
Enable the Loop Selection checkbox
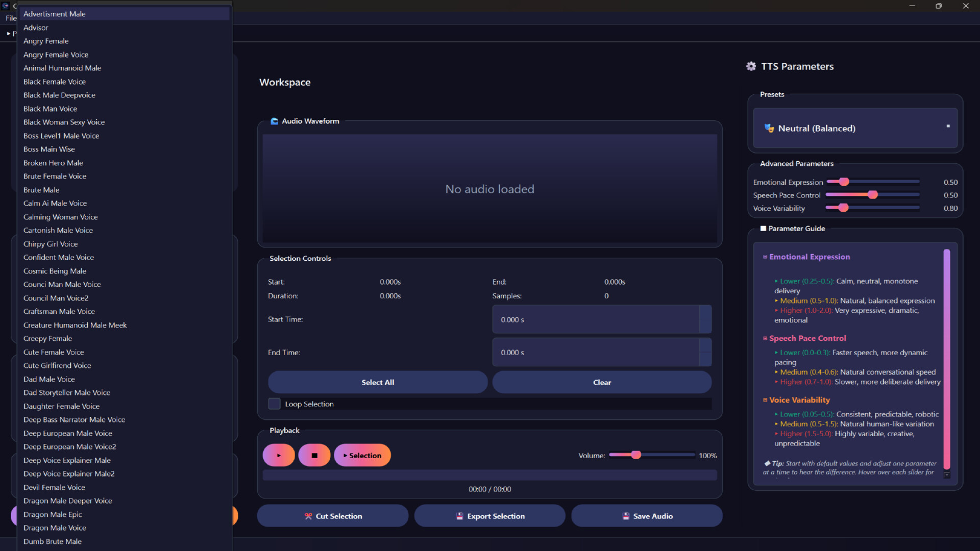click(x=274, y=404)
